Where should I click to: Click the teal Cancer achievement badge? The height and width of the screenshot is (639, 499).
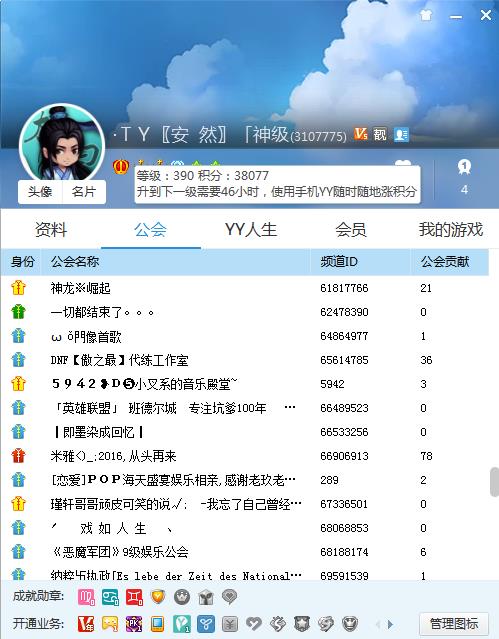[110, 597]
